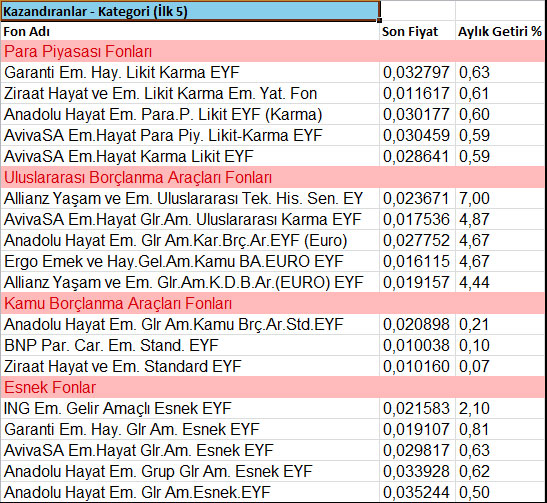Select 'AvivaSA Em.Hayat Glr.Am. Esnek EYF' cell
Screen dimensions: 547x503
point(190,450)
